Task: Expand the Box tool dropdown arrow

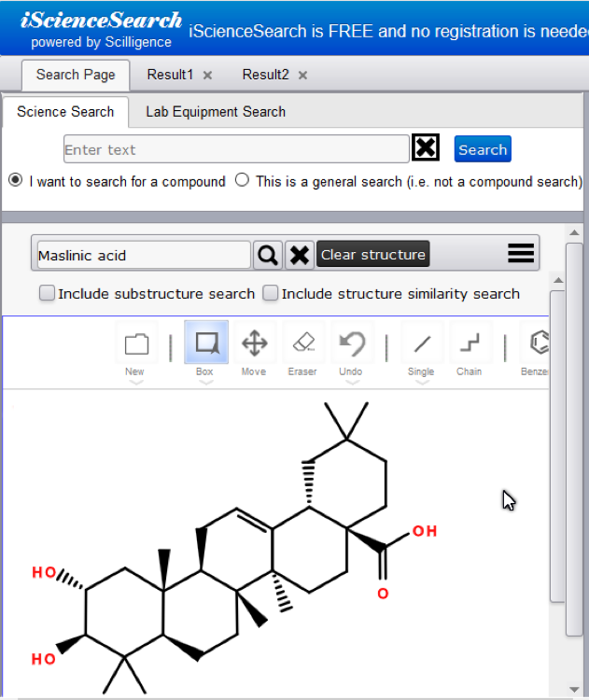Action: (x=206, y=383)
